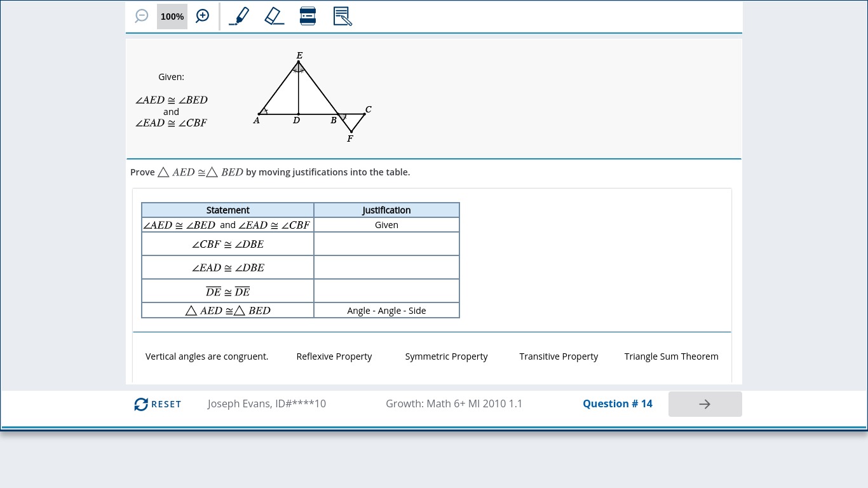Viewport: 868px width, 488px height.
Task: Click the given ∠EAD ≅ ∠CBF text
Action: 172,123
